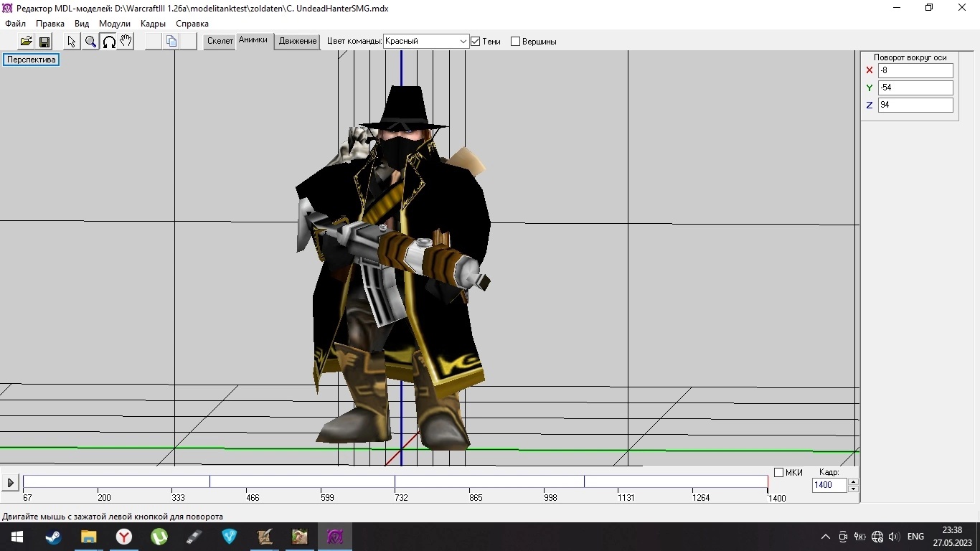980x551 pixels.
Task: Open Steam from the taskbar
Action: tap(53, 537)
